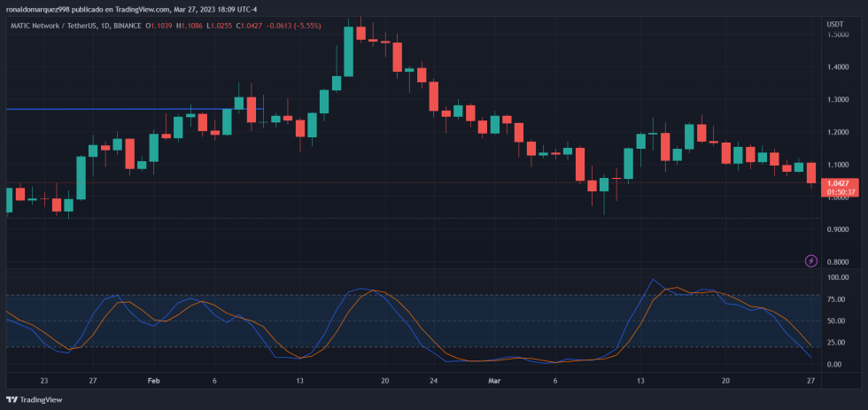Click the purple lightning bolt icon
Viewport: 868px width, 410px height.
(x=811, y=260)
